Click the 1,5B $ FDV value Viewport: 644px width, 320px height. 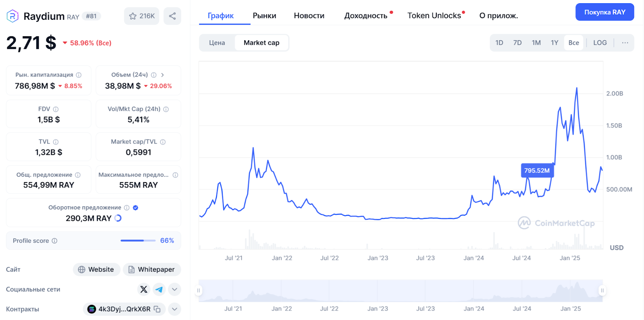49,120
